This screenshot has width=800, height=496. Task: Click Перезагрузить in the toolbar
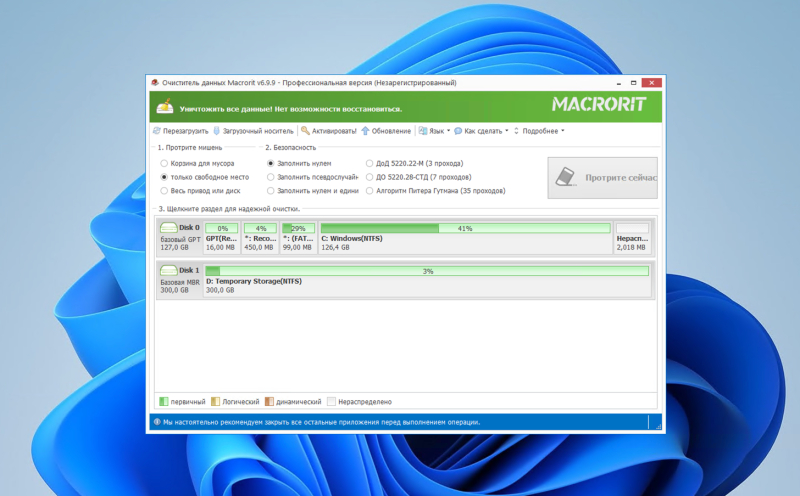(x=186, y=131)
